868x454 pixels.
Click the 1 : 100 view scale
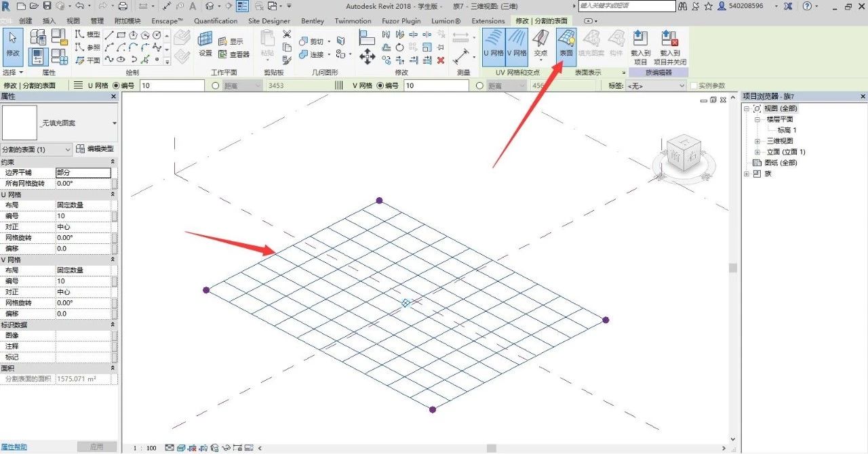144,448
